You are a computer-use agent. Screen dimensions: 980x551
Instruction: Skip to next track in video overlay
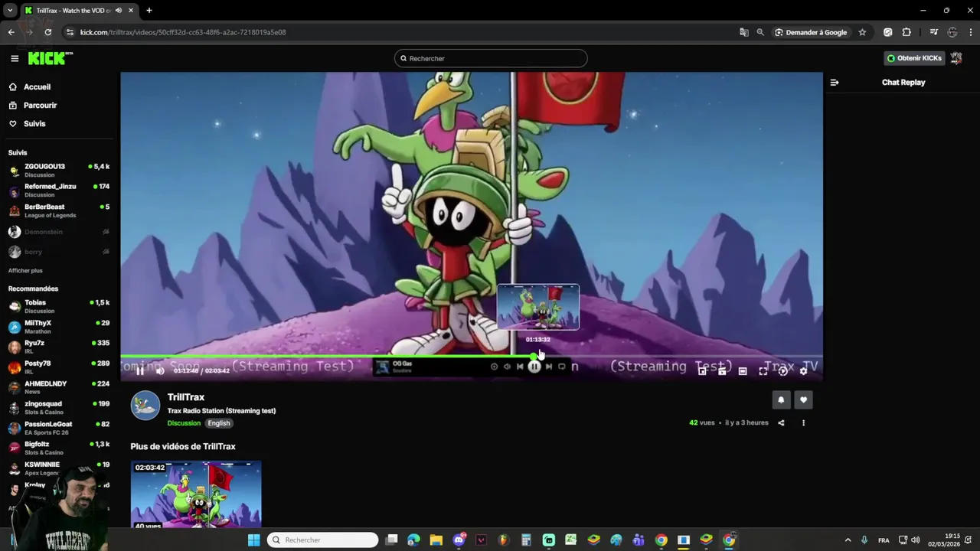[x=548, y=367]
